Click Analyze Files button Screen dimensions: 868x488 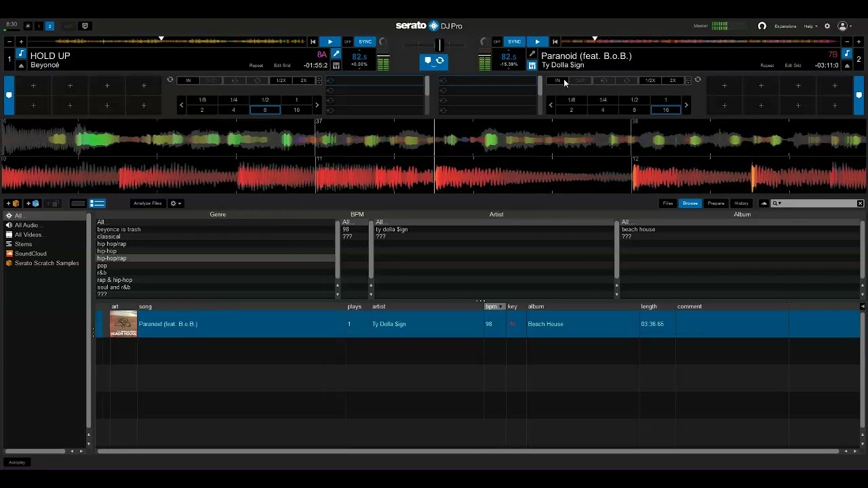147,203
